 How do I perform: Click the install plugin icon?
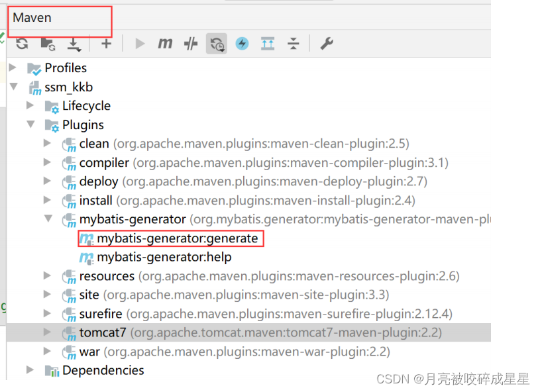pyautogui.click(x=69, y=201)
